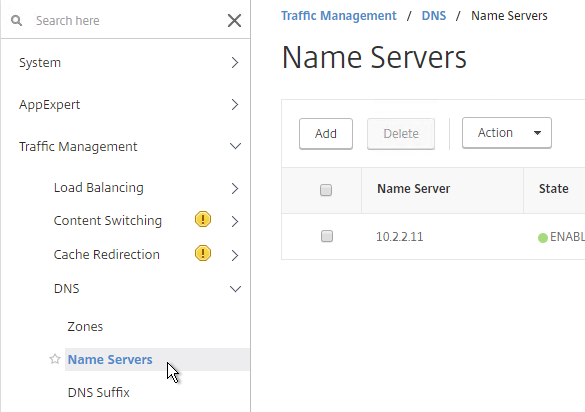Follow the Traffic Management breadcrumb link
The image size is (585, 412).
pyautogui.click(x=339, y=16)
